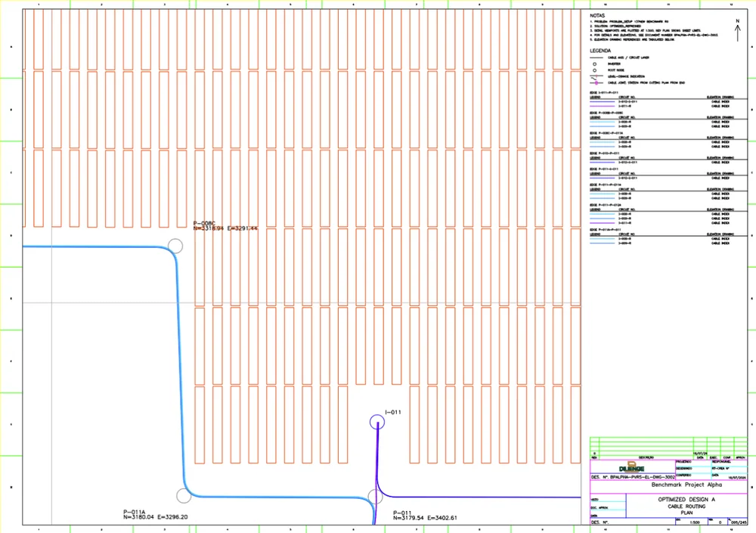756x533 pixels.
Task: Click the "P-008C" node label
Action: coord(204,223)
